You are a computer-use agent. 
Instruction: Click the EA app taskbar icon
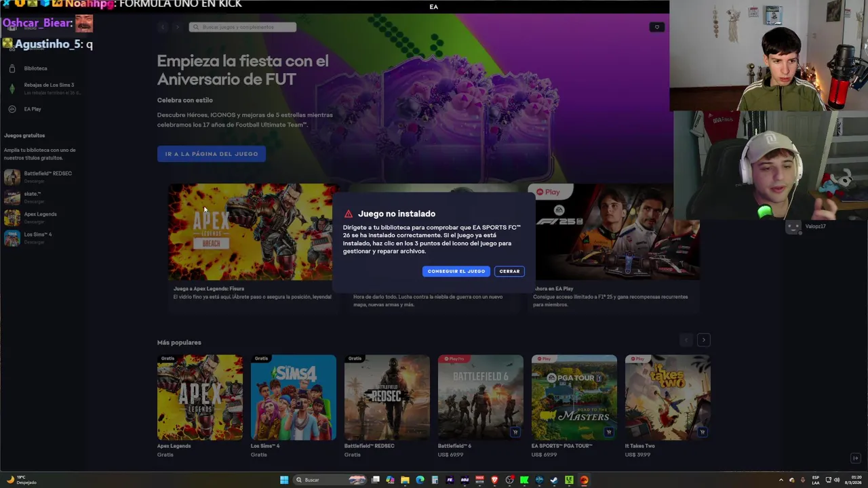[584, 480]
